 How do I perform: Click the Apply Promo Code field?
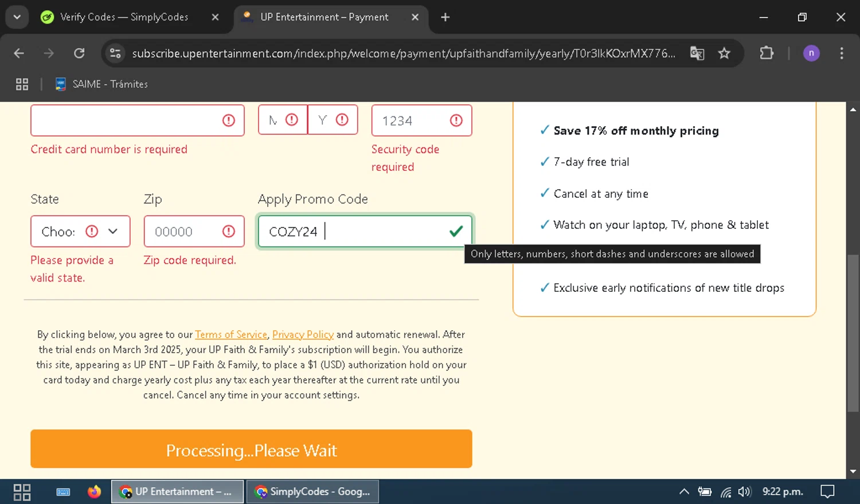[x=365, y=231]
